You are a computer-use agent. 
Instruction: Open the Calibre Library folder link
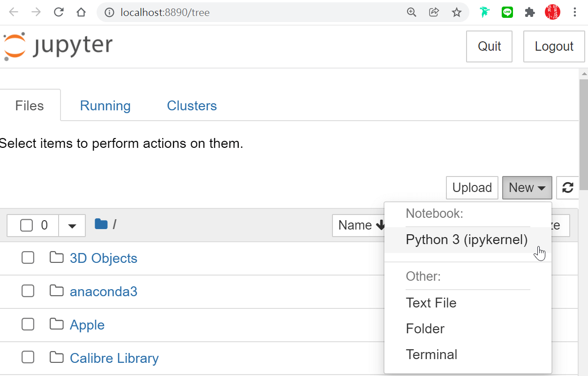tap(114, 358)
